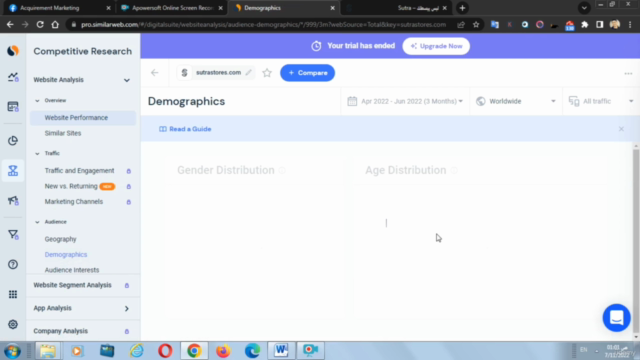Open Traffic and Engagement page
The width and height of the screenshot is (640, 360).
click(80, 171)
